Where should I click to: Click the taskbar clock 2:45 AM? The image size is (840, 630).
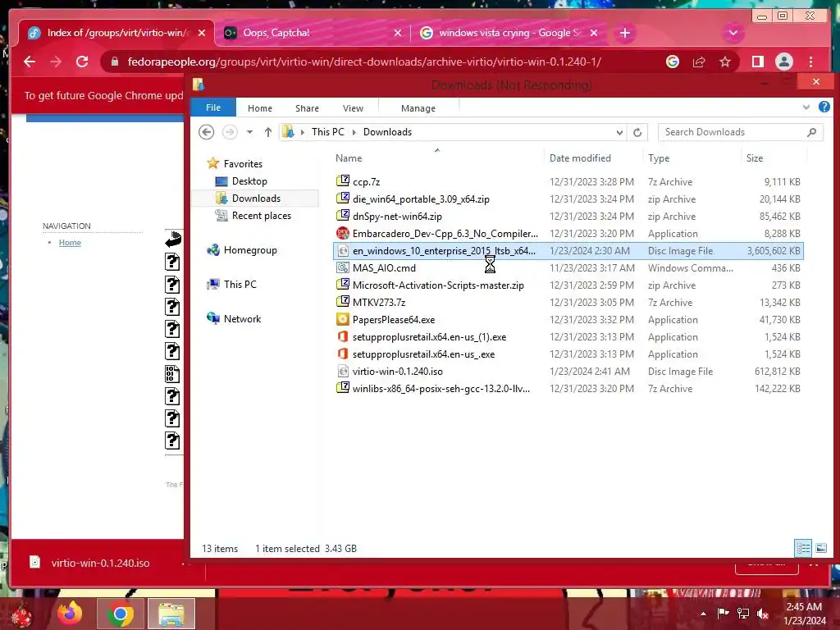click(x=804, y=607)
